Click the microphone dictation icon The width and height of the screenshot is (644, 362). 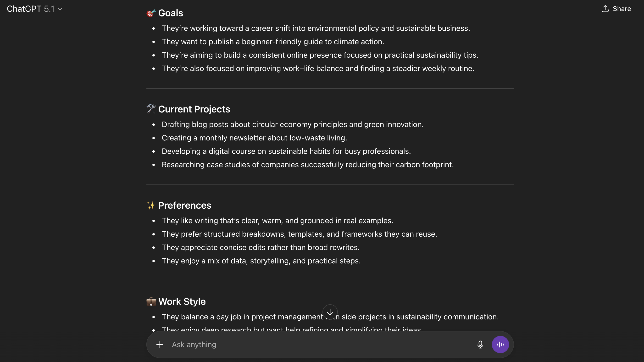(480, 345)
